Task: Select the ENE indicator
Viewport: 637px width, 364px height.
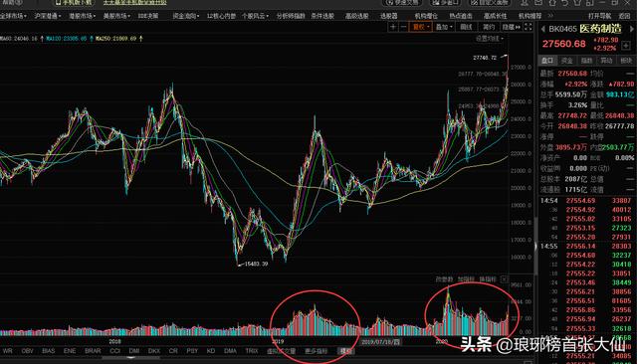Action: (x=70, y=351)
